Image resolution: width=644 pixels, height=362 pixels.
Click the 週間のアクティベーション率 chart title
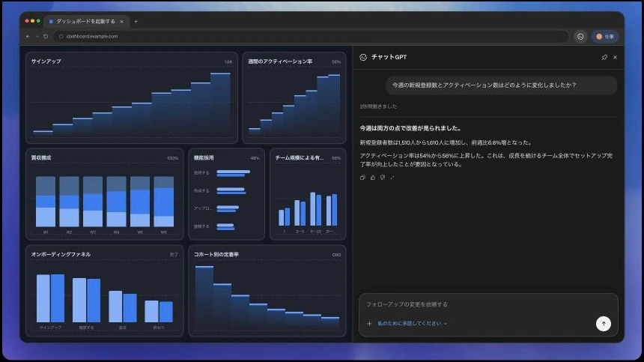(280, 61)
